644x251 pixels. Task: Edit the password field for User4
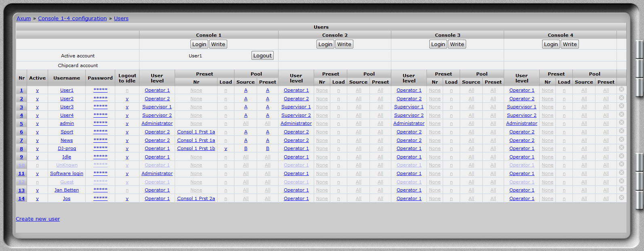[x=100, y=115]
